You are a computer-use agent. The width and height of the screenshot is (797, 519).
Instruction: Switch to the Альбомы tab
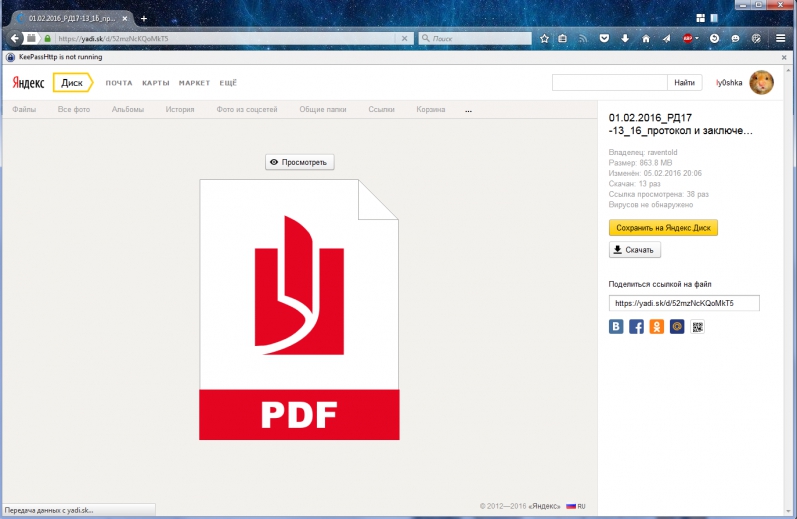pyautogui.click(x=128, y=109)
